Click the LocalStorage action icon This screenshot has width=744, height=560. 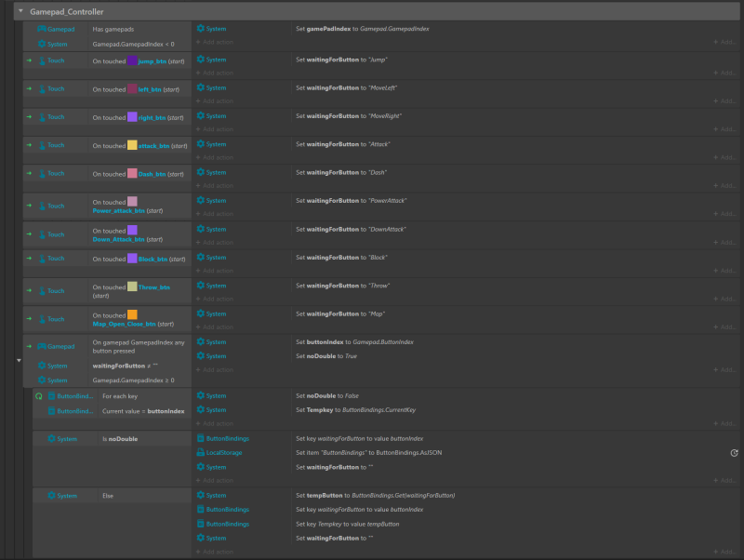tap(200, 452)
